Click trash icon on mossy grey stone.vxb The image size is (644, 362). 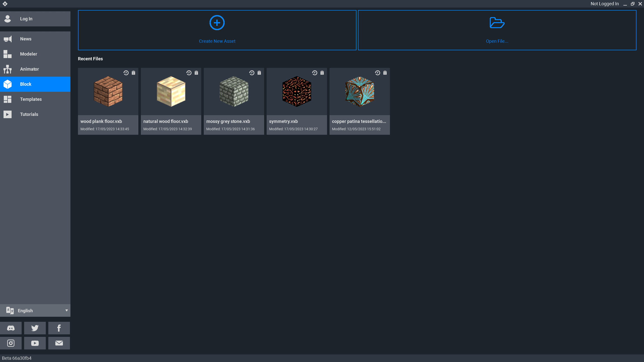pos(259,73)
